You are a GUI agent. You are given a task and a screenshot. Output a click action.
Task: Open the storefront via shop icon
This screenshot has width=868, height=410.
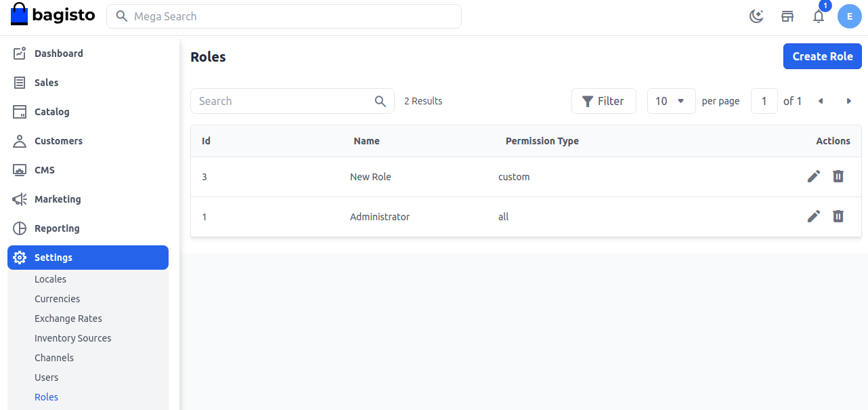(x=787, y=16)
